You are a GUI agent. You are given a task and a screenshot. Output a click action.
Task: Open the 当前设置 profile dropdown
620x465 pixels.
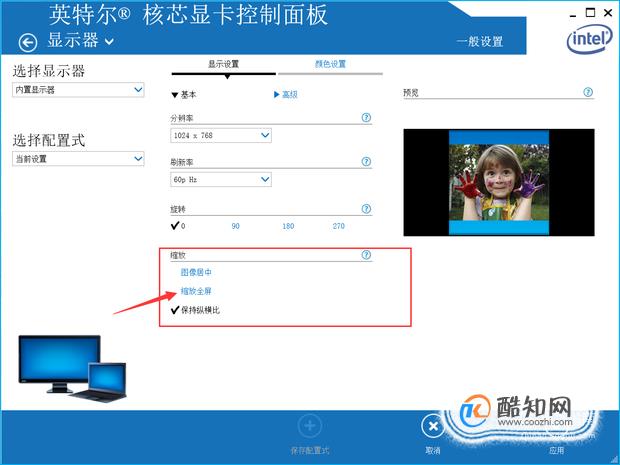78,159
